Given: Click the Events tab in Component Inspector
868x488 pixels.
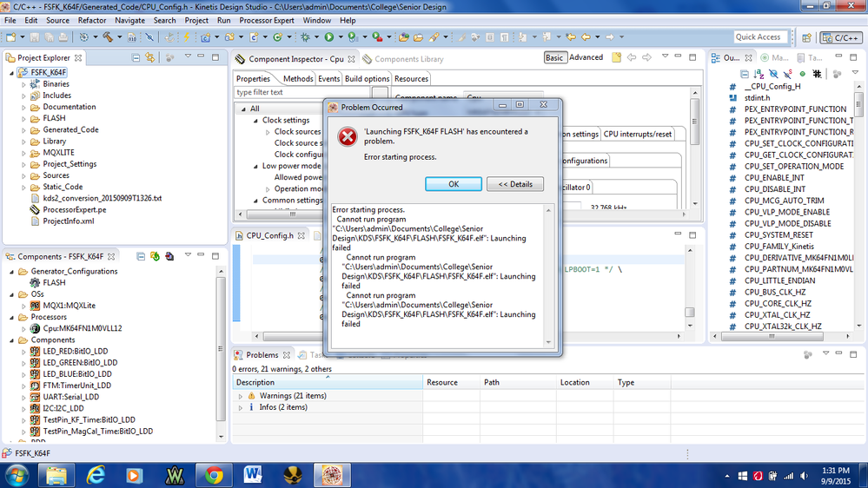Looking at the screenshot, I should coord(328,78).
